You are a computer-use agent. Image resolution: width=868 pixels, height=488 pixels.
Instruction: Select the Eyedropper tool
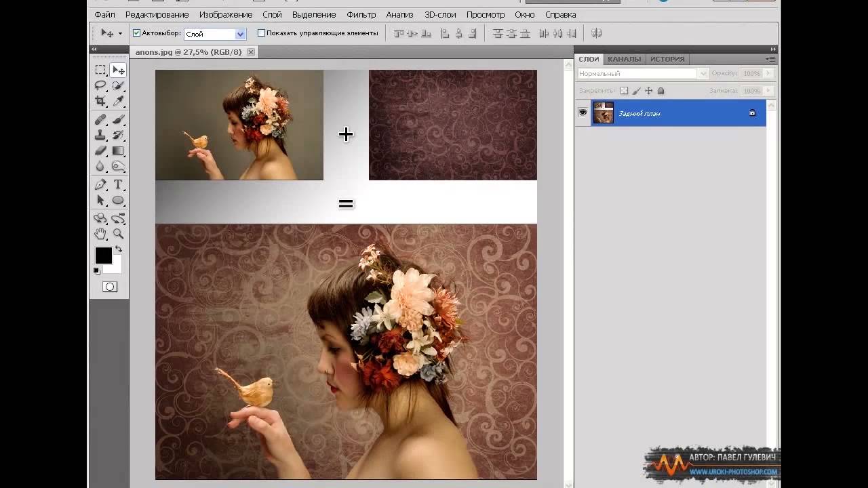(x=118, y=101)
